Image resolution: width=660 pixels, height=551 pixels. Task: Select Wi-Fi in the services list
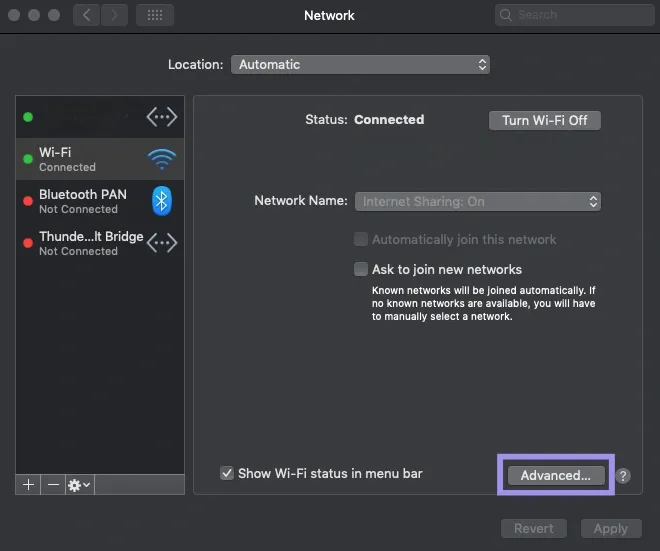pos(100,159)
